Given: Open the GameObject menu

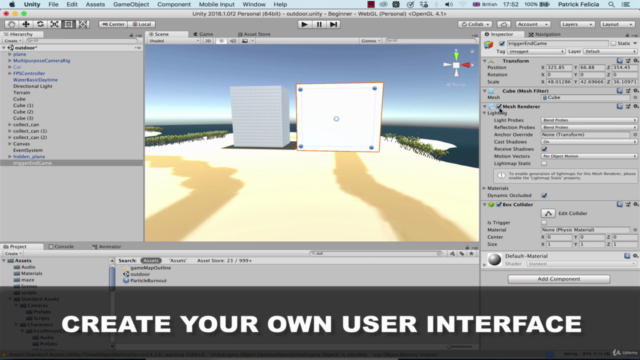Looking at the screenshot, I should [131, 4].
